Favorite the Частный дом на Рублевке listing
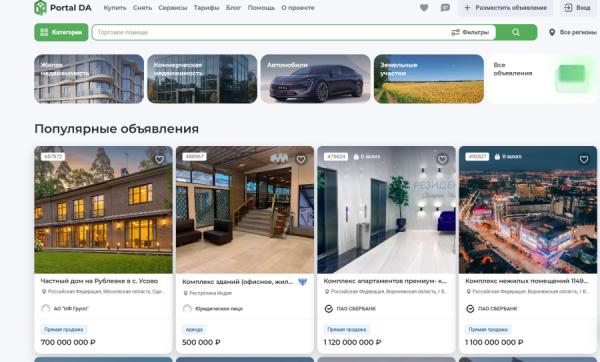This screenshot has width=600, height=362. pos(159,159)
